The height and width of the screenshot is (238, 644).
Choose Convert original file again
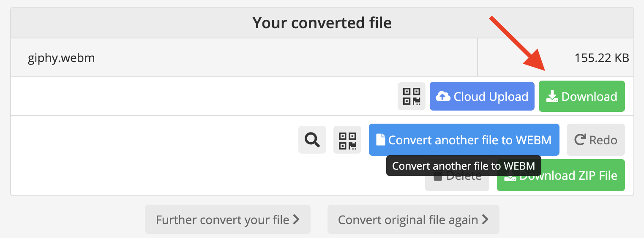[x=413, y=219]
